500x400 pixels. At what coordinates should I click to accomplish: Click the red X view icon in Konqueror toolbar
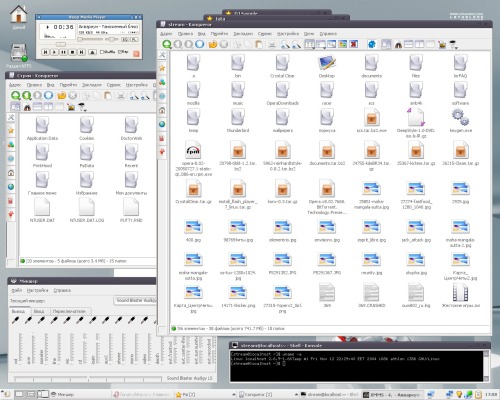pos(354,44)
